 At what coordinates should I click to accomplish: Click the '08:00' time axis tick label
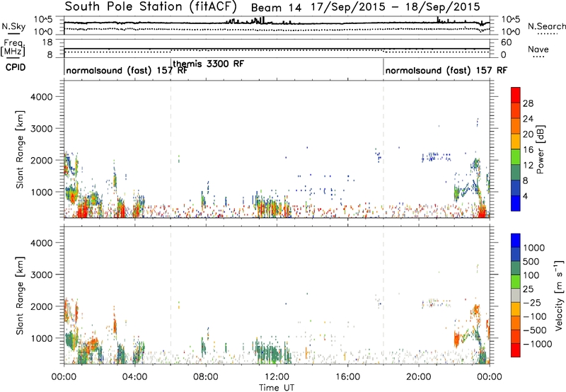coord(206,377)
